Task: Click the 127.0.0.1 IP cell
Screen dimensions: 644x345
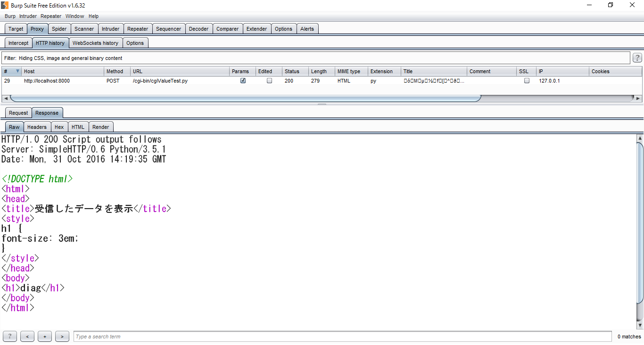Action: tap(563, 81)
